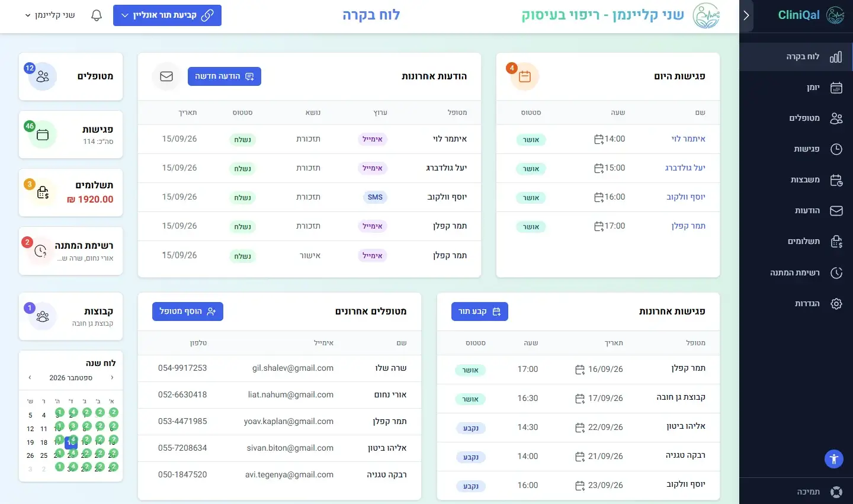The image size is (853, 504).
Task: Click the קבע תור button
Action: click(480, 312)
